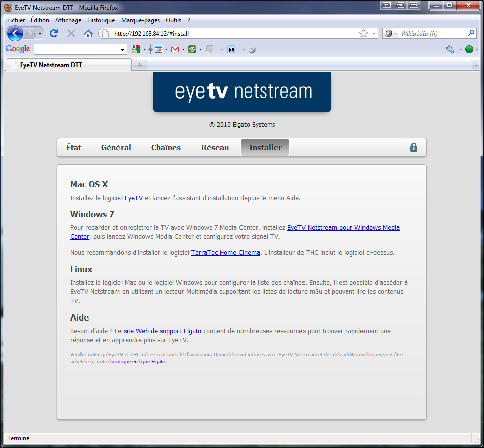Viewport: 484px width, 448px height.
Task: Click the grey speech bubble Sidewiki icon
Action: [210, 49]
